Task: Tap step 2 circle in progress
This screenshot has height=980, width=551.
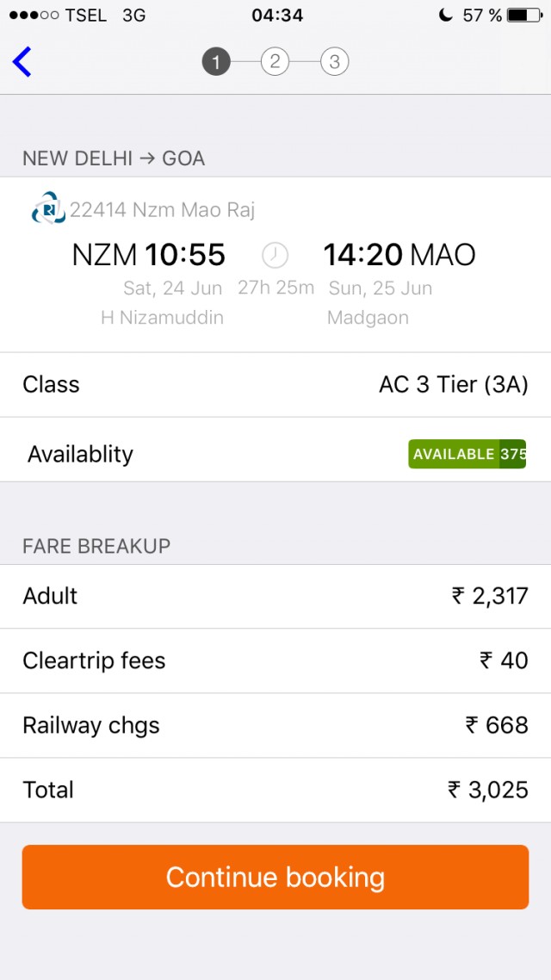Action: pos(275,62)
